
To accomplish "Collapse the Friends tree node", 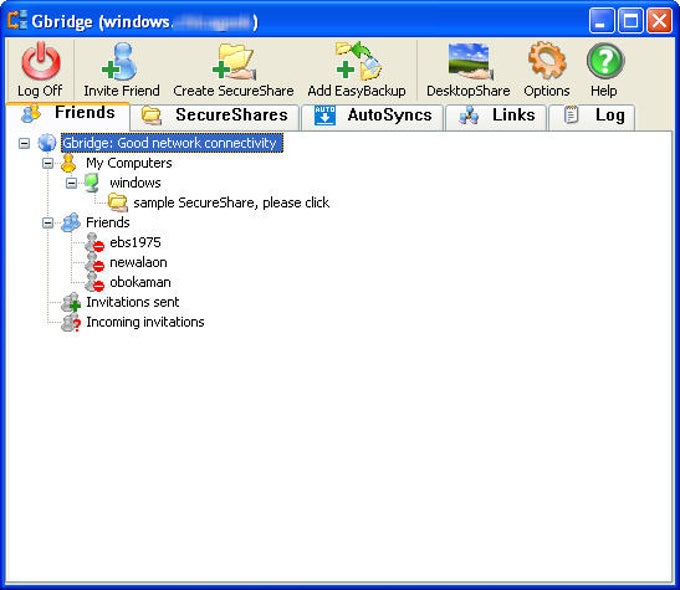I will [x=48, y=223].
